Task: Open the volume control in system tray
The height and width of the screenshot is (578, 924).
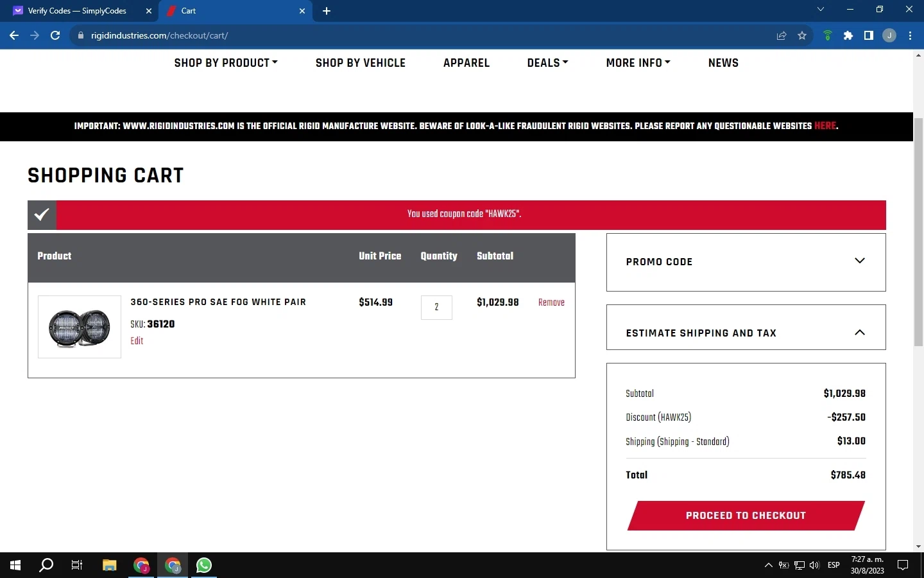Action: pos(815,565)
